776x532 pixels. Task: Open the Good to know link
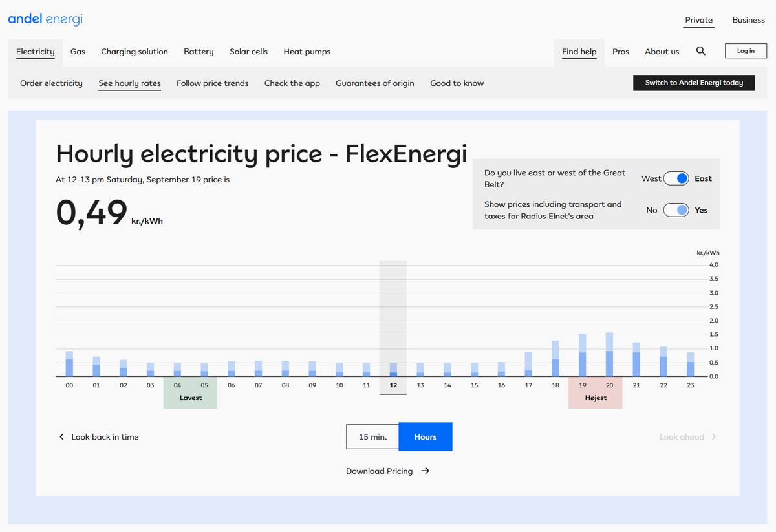point(457,83)
